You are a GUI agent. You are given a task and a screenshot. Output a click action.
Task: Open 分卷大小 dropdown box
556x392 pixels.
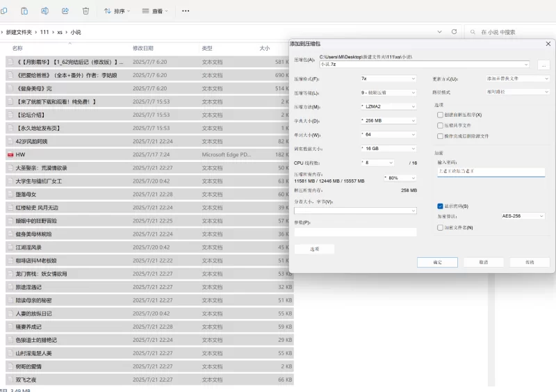click(355, 211)
